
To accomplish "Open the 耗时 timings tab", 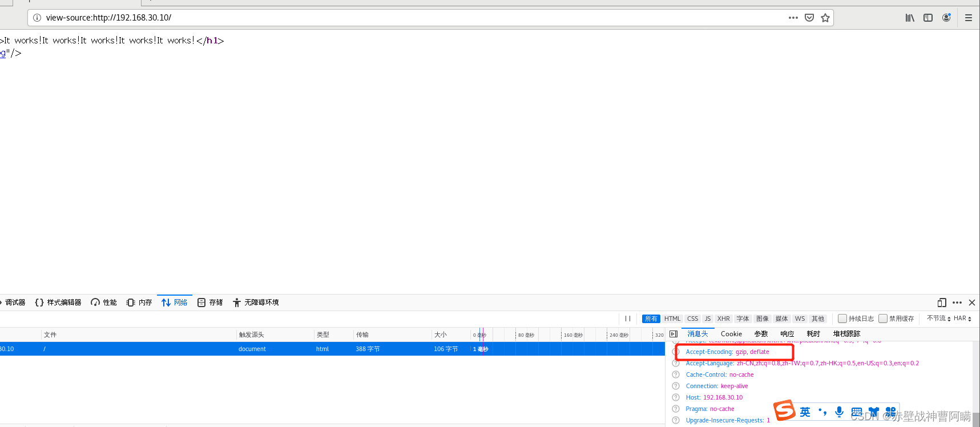I will click(814, 334).
